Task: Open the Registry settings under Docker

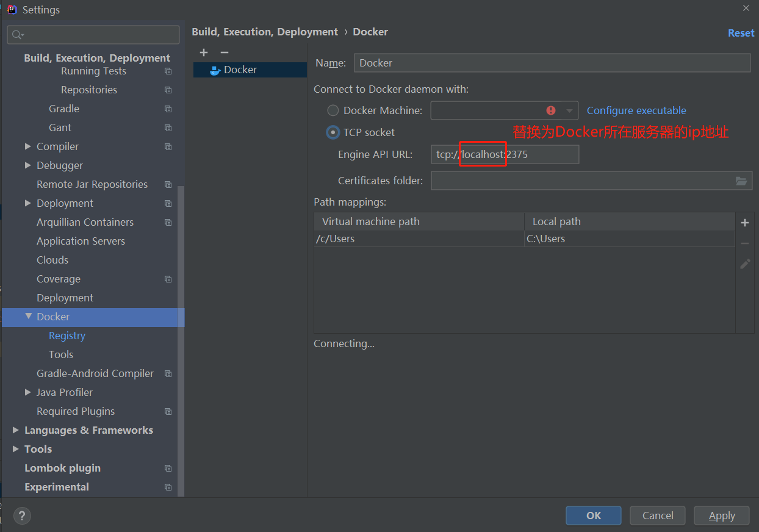Action: 67,336
